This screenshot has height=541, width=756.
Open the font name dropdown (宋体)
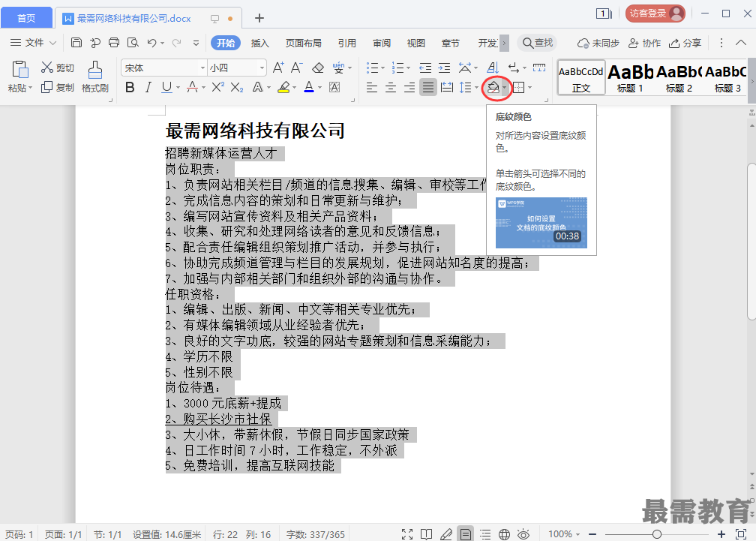[x=203, y=68]
